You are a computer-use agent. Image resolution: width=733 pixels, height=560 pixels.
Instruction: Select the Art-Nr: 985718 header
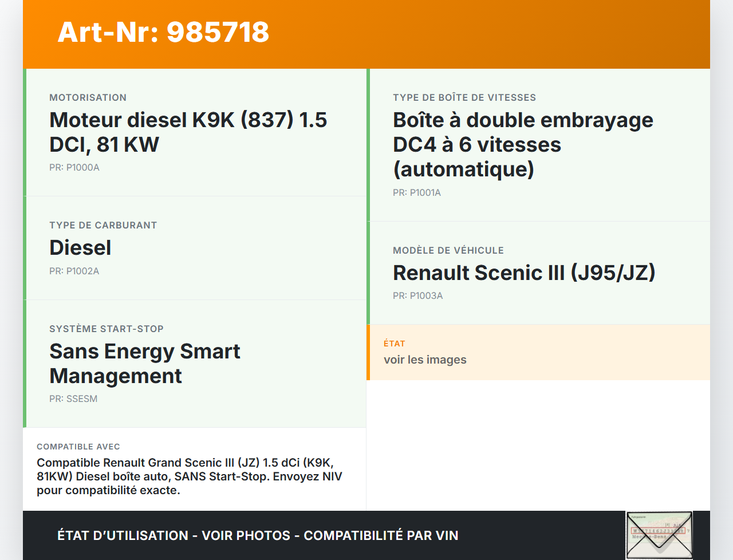pos(163,33)
